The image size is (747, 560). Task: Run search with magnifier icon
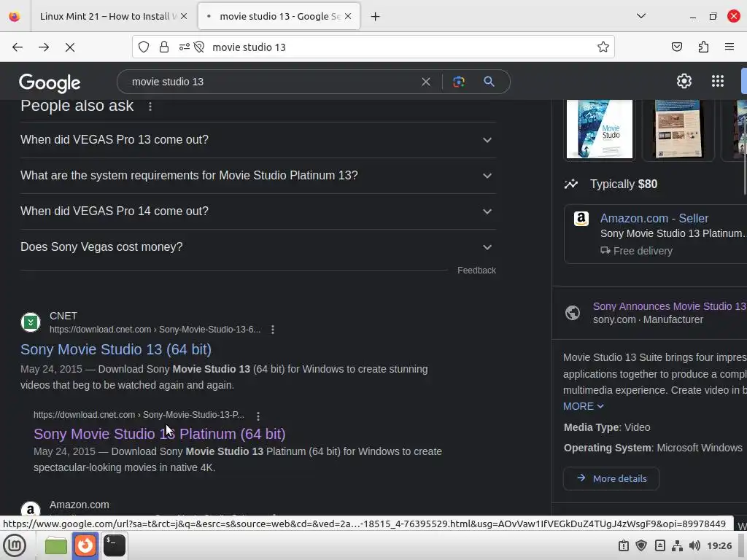point(489,82)
